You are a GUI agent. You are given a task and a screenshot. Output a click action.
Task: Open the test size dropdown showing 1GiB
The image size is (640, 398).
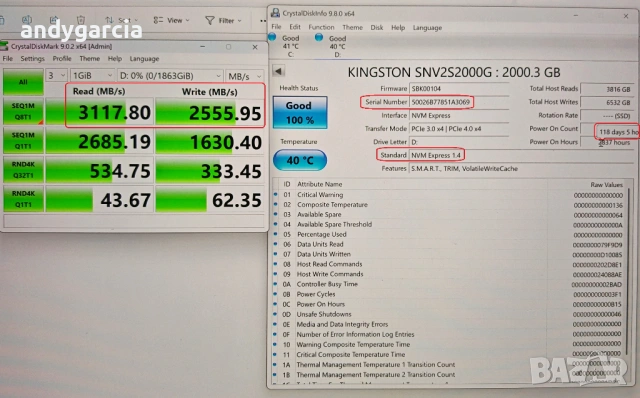point(92,76)
